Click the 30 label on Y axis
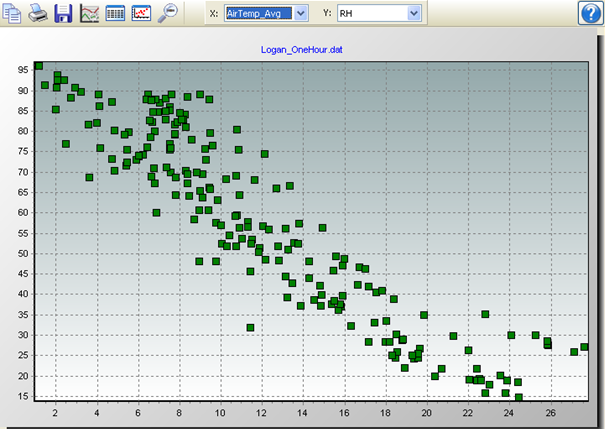This screenshot has height=429, width=605. [23, 335]
